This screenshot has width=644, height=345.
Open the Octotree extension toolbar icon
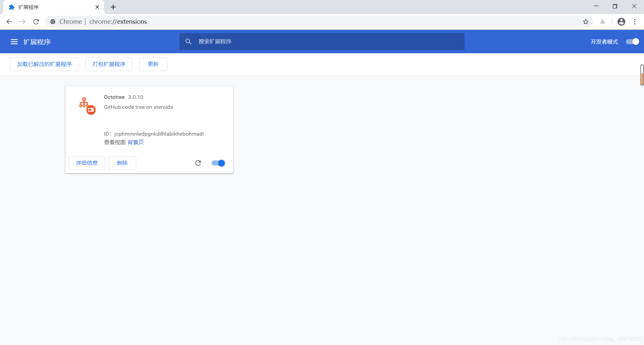pos(603,22)
